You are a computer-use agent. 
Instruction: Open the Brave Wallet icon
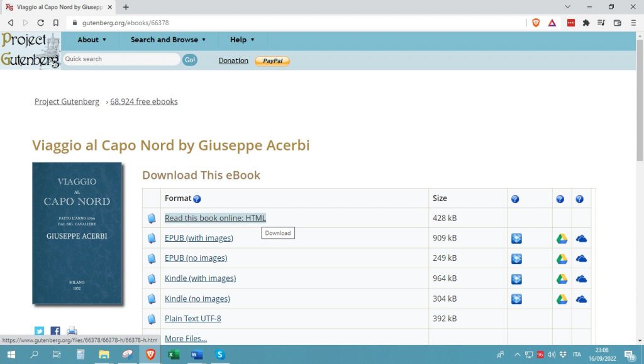[617, 23]
